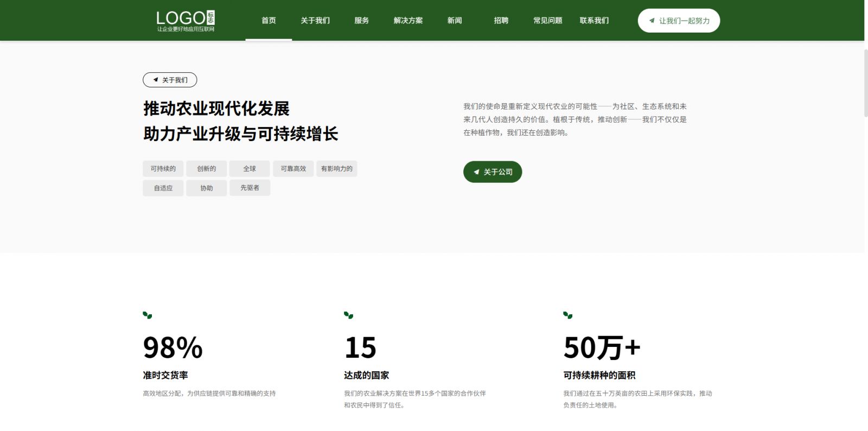Click the description 高效地区分配，为供应链提供可靠和精确的支持
Viewport: 868px width, 431px height.
209,394
